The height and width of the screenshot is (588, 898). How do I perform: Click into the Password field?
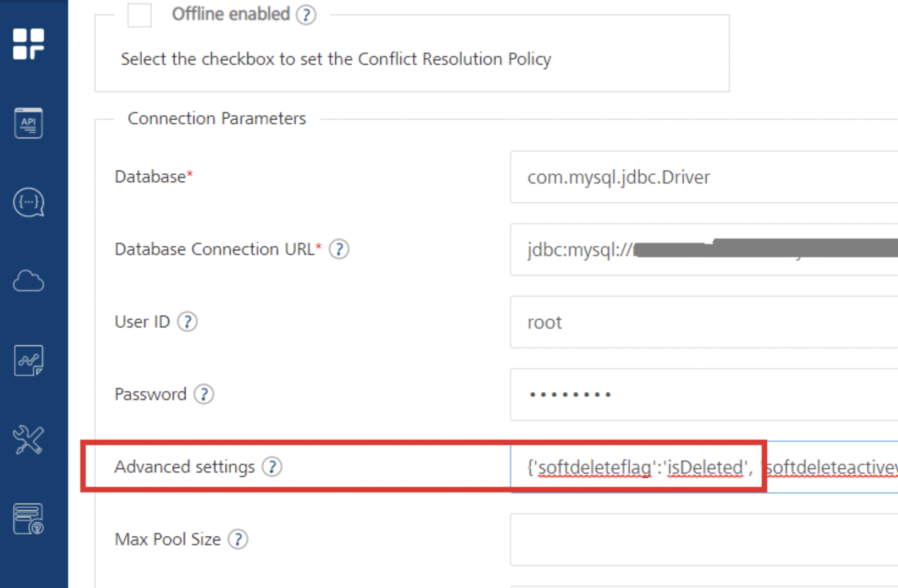coord(703,395)
